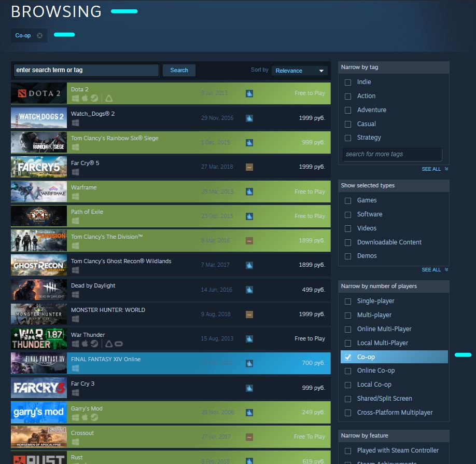Click the review icon for Garry's Mod
Screen dimensions: 476x464
point(249,413)
